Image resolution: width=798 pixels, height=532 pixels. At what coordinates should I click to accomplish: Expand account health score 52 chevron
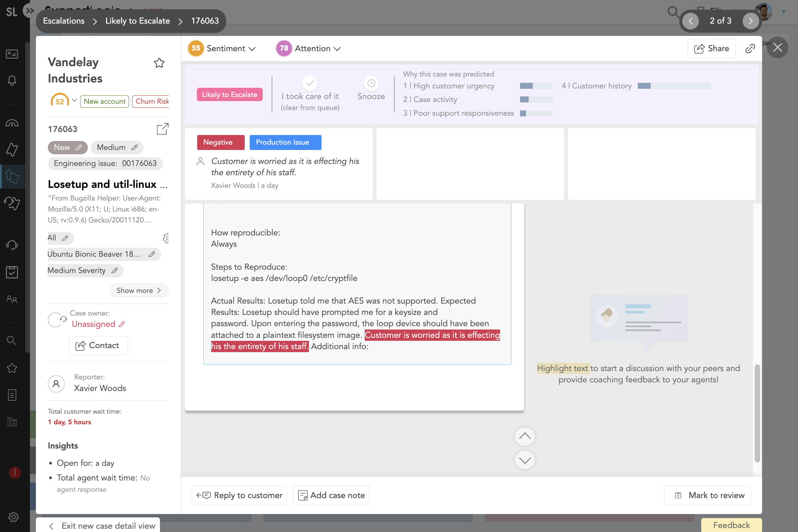pyautogui.click(x=74, y=100)
